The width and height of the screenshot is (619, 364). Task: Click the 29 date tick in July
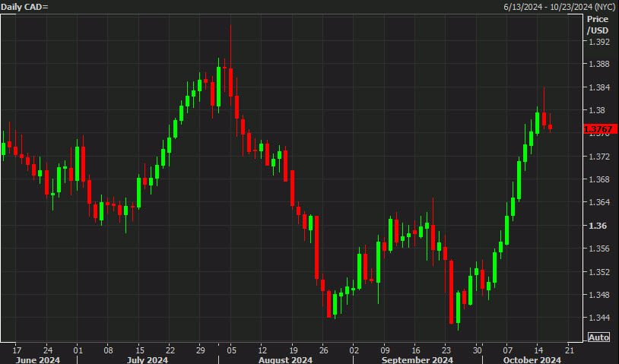point(201,350)
